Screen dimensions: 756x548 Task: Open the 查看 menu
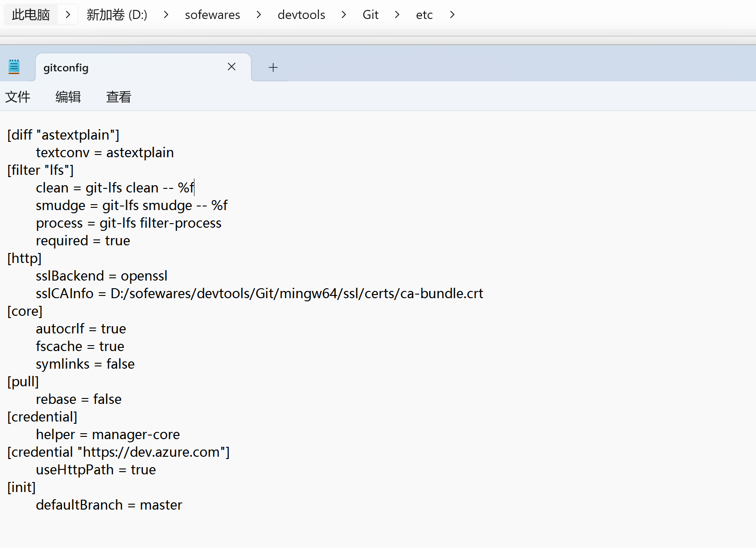[x=118, y=97]
